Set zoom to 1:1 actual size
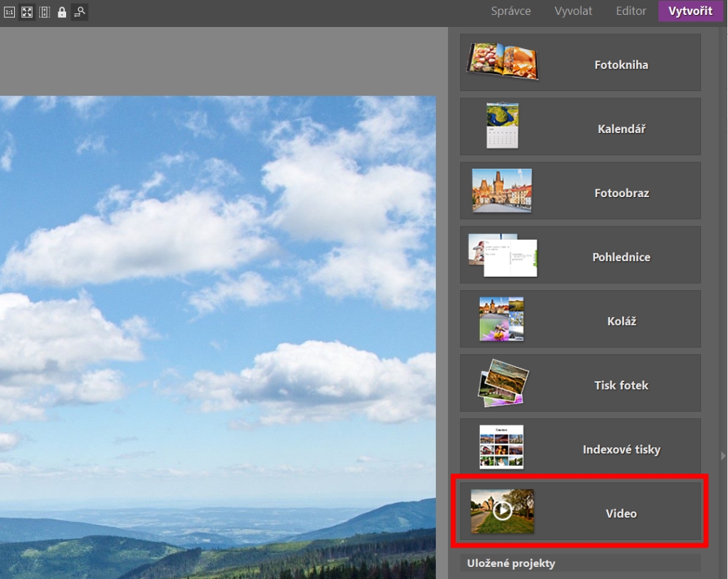Viewport: 728px width, 579px height. pos(9,12)
